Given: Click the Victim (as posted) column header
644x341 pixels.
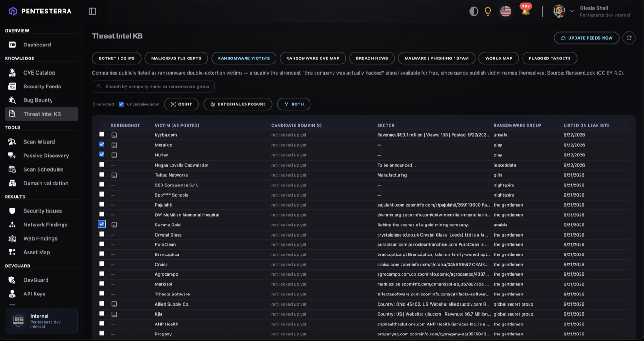Looking at the screenshot, I should pyautogui.click(x=177, y=125).
